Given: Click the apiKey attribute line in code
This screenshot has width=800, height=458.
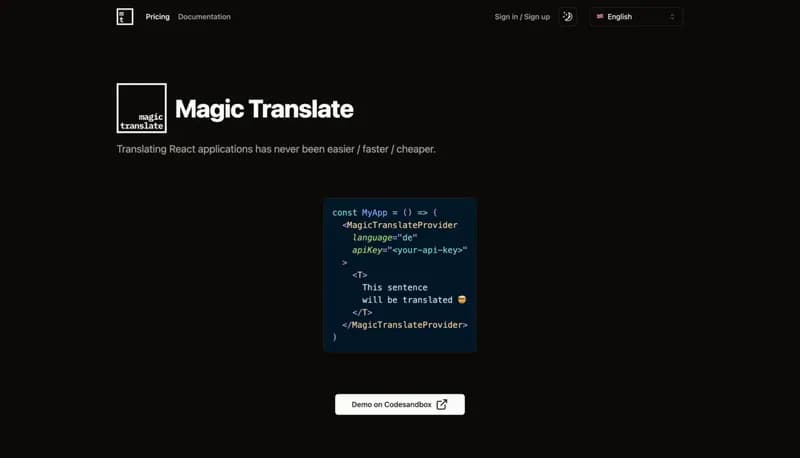Looking at the screenshot, I should point(410,250).
